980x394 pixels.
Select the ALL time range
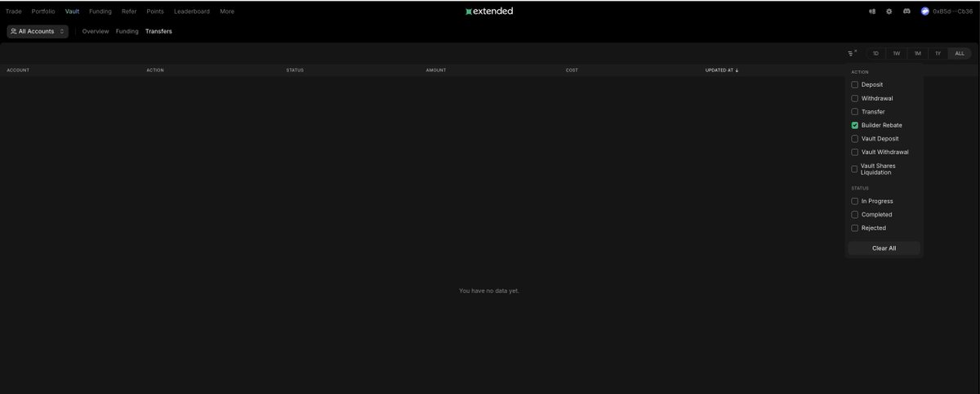pos(960,53)
